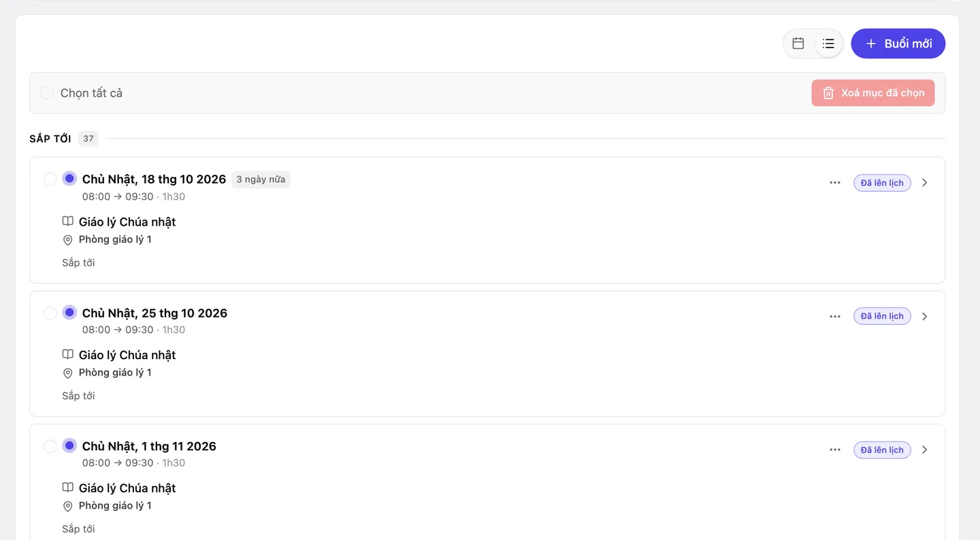This screenshot has height=540, width=980.
Task: Switch to list view icon
Action: (x=828, y=44)
